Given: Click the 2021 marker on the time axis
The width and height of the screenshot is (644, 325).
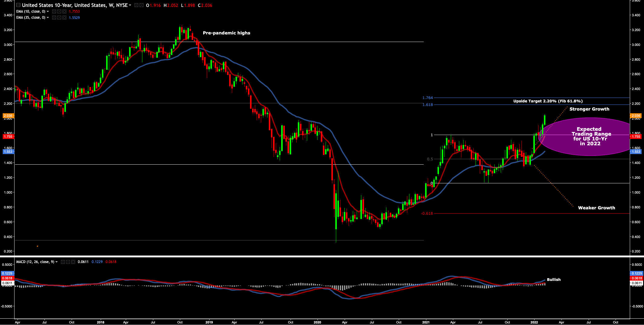Looking at the screenshot, I should [426, 322].
